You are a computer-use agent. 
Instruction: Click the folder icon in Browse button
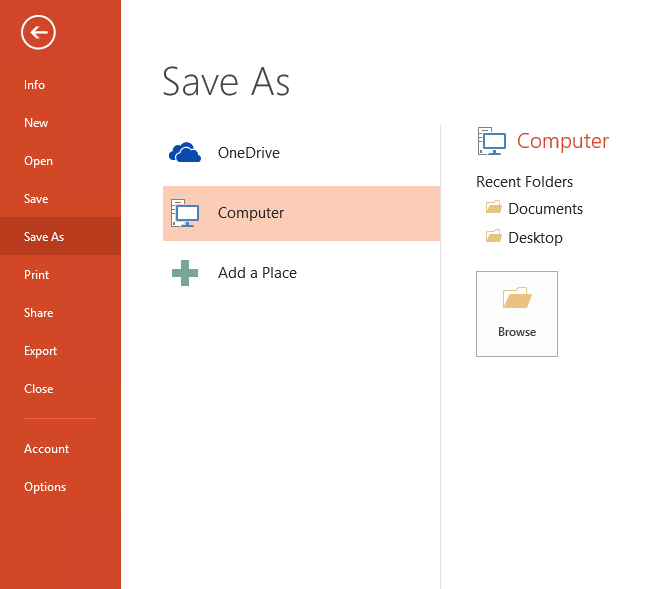(x=517, y=298)
